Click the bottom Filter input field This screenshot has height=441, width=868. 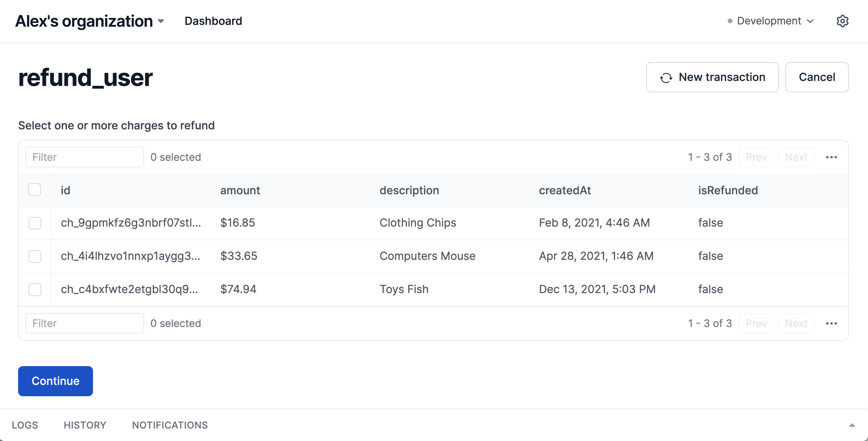coord(85,323)
